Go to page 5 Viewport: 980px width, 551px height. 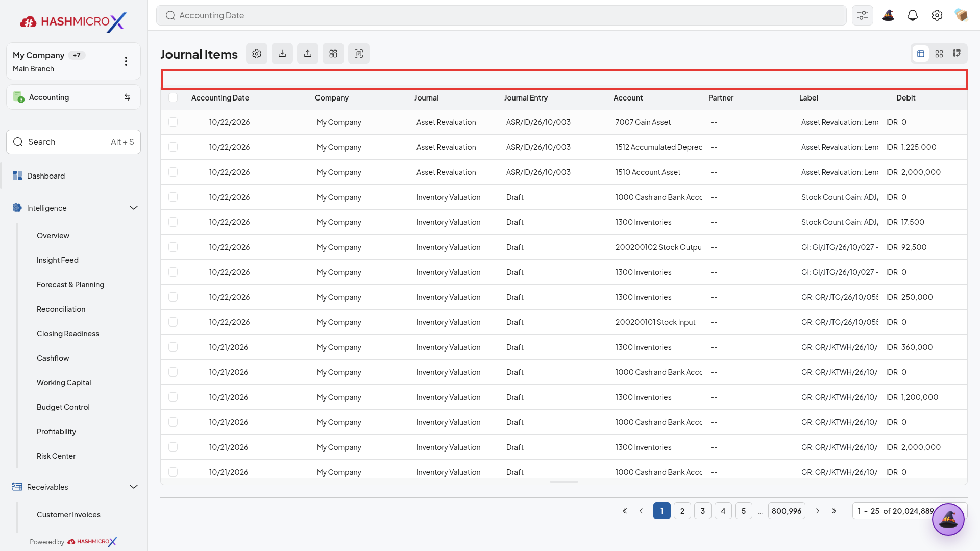pos(744,511)
